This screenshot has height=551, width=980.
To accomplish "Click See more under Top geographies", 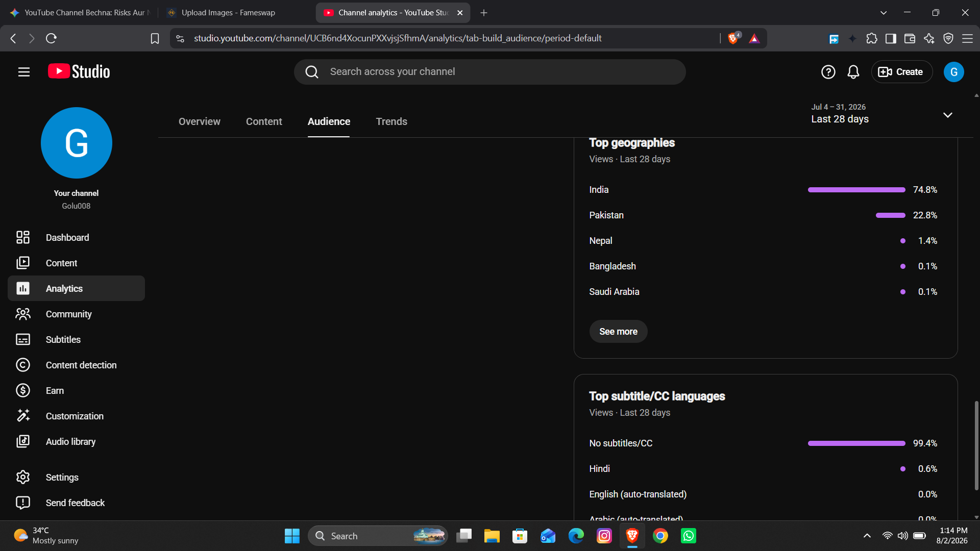I will [x=618, y=332].
